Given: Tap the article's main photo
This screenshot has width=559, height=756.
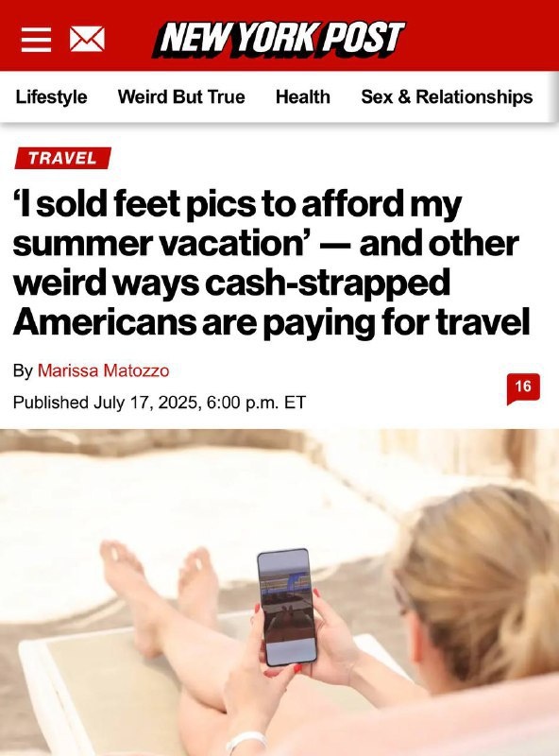Looking at the screenshot, I should [x=279, y=593].
